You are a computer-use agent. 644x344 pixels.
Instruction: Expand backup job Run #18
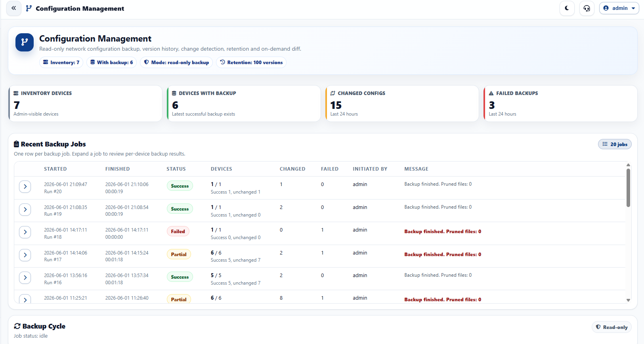25,232
